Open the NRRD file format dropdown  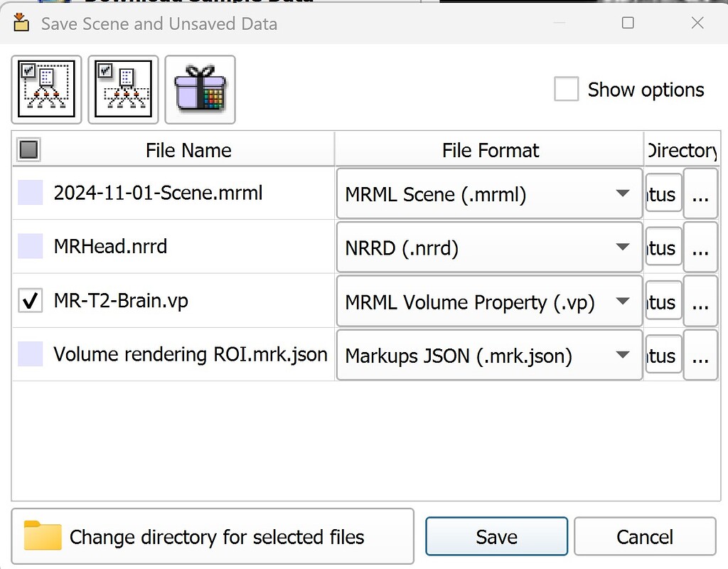pos(623,247)
